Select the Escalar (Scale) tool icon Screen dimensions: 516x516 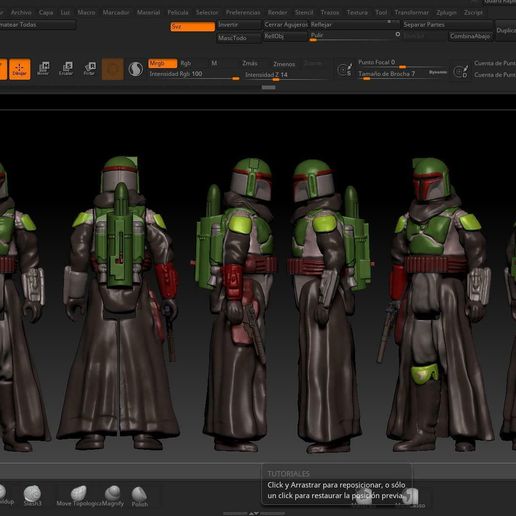(66, 69)
